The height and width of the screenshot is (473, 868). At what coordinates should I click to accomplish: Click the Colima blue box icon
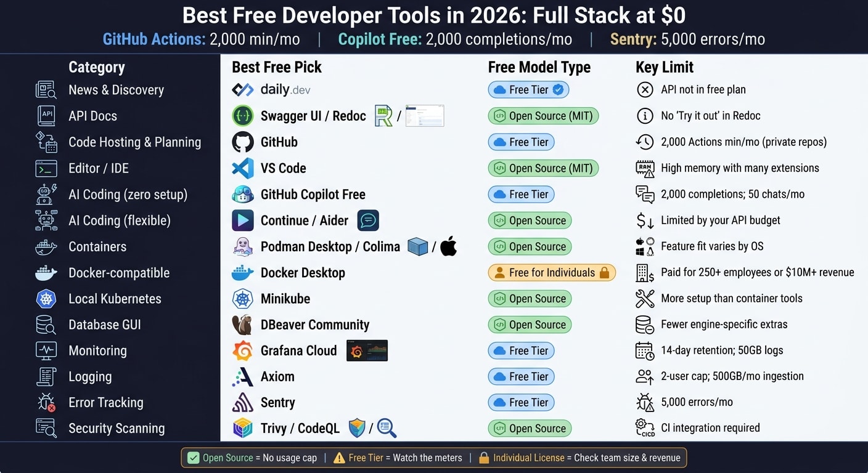click(x=418, y=246)
